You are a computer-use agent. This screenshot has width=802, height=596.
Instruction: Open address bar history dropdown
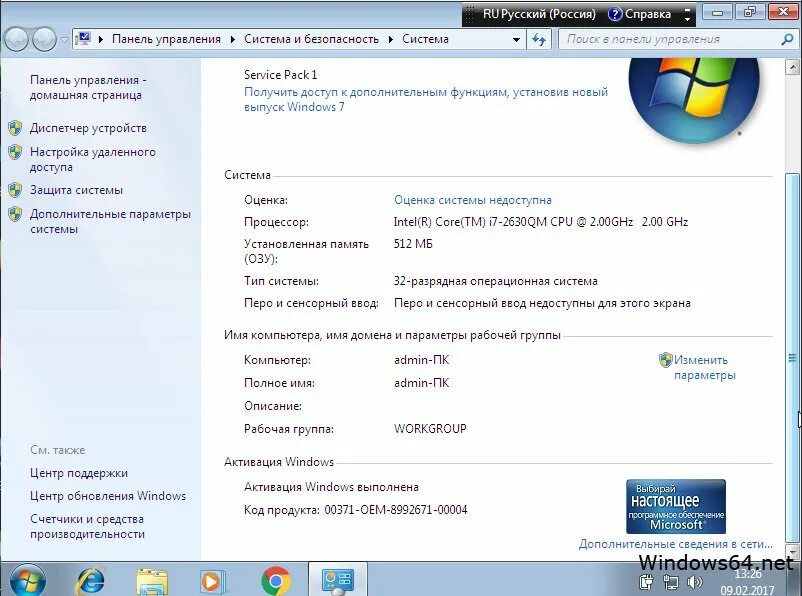[517, 39]
